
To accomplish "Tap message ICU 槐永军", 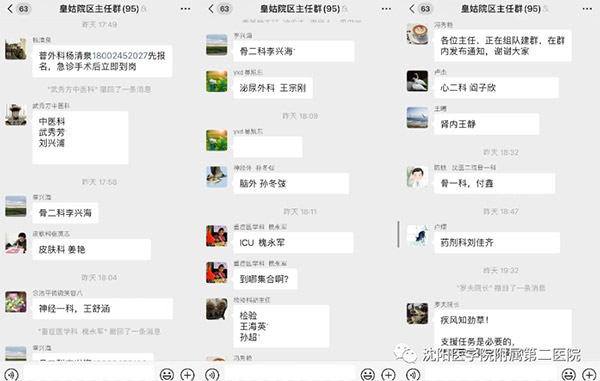I will pyautogui.click(x=293, y=243).
